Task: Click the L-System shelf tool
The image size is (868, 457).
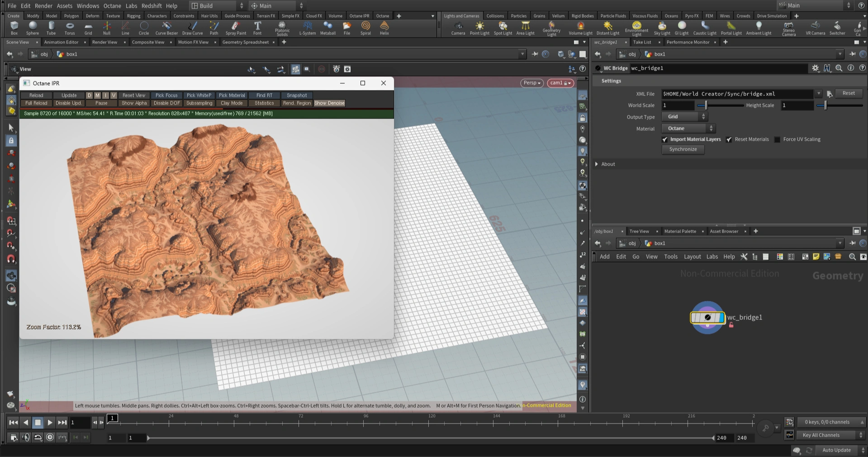Action: (x=307, y=28)
